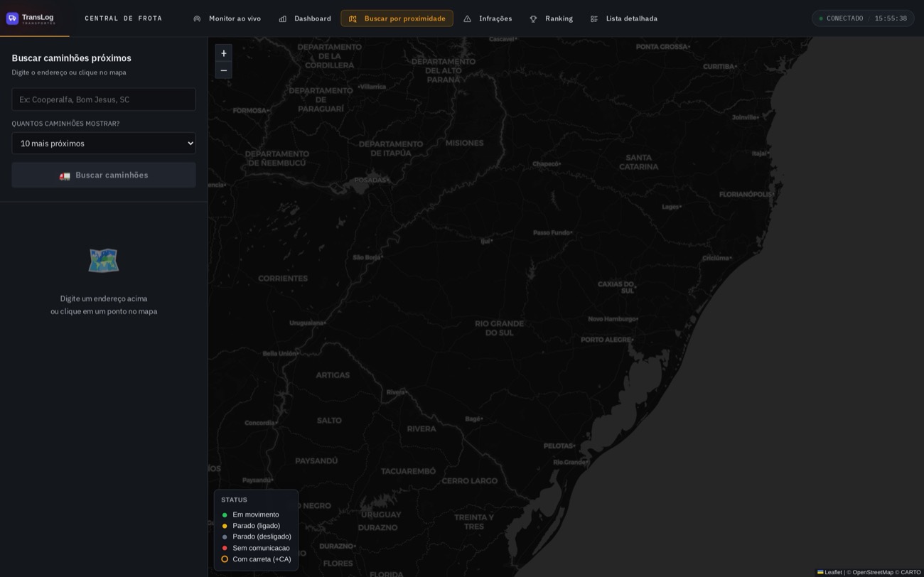Screen dimensions: 924x577
Task: Click 'MISIONES' label on the map
Action: point(464,143)
